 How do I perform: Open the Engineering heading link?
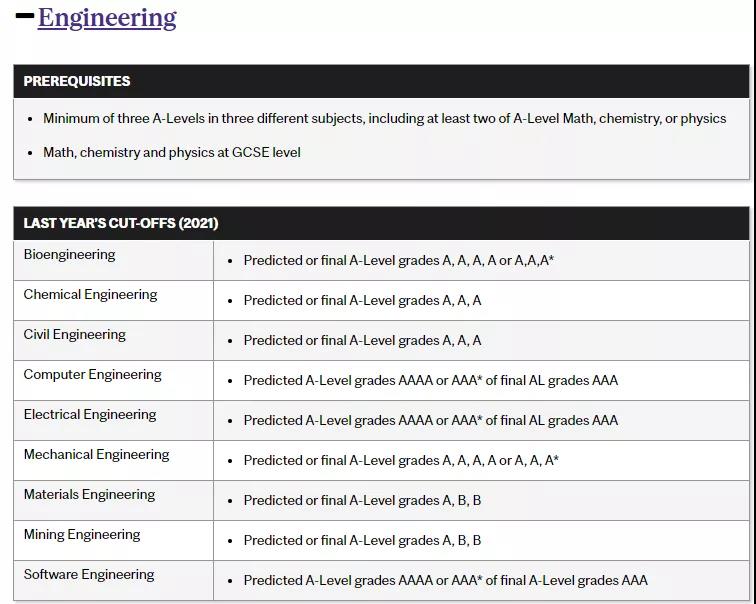click(107, 18)
